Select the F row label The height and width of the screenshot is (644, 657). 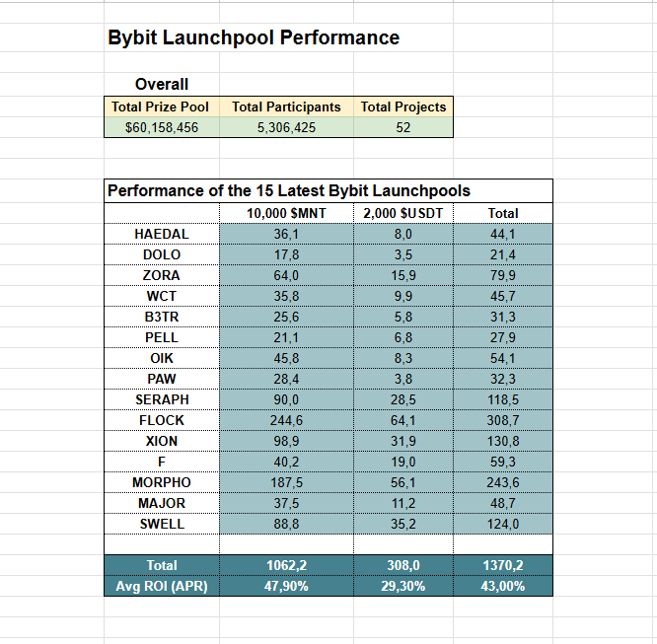tap(162, 462)
